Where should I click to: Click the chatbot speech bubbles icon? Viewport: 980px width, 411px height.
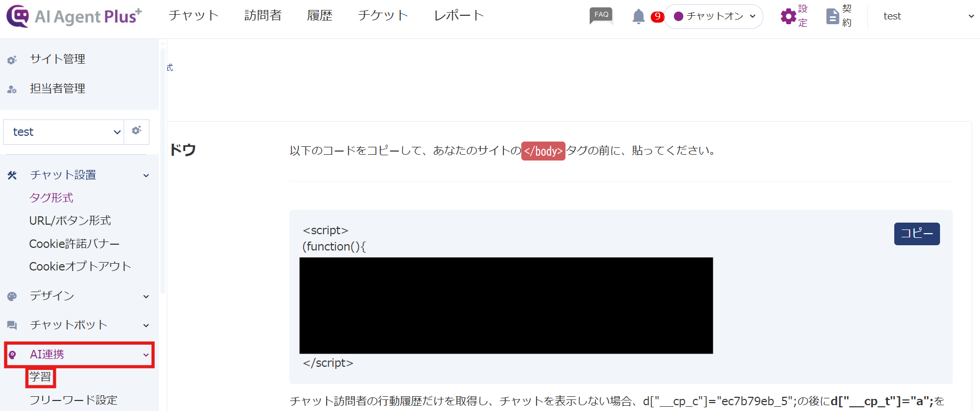coord(12,325)
